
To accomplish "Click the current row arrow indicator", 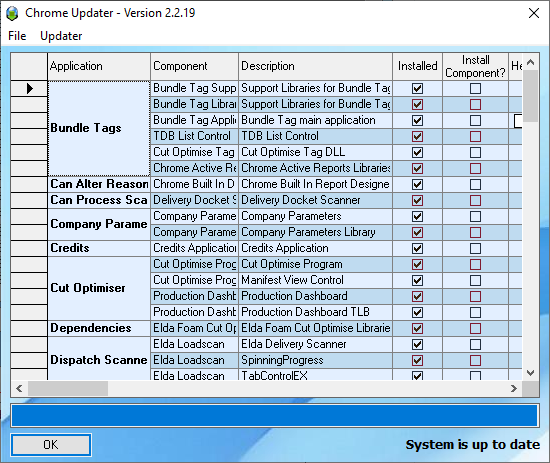I will point(30,88).
